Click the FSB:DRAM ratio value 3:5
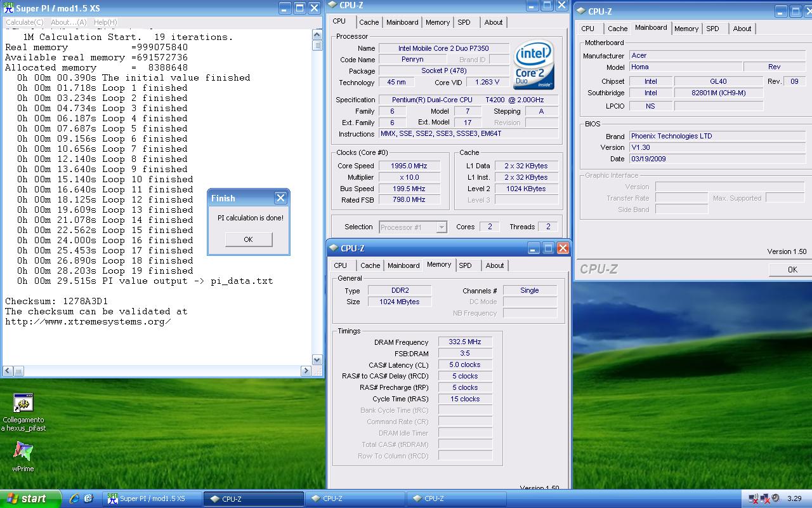The width and height of the screenshot is (812, 508). [x=465, y=353]
